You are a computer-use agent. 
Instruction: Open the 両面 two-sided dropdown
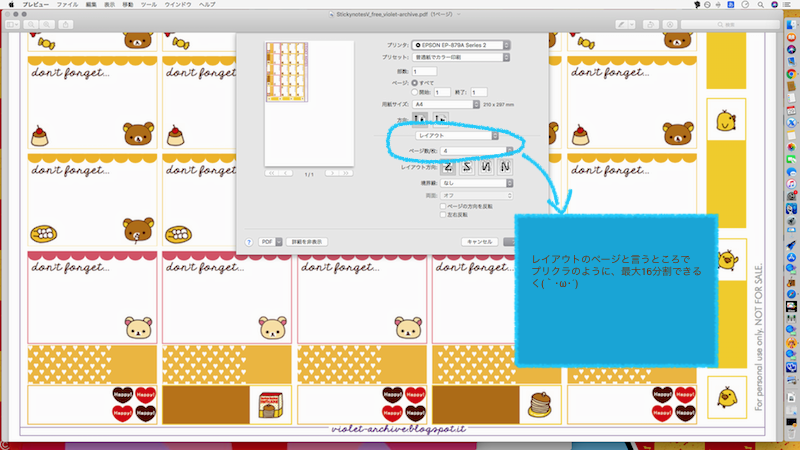pos(477,195)
